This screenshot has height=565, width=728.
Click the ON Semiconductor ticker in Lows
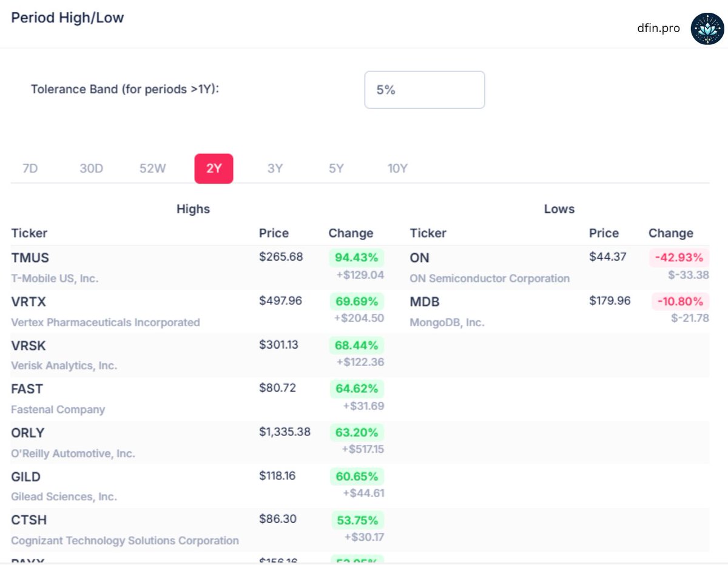(x=419, y=258)
